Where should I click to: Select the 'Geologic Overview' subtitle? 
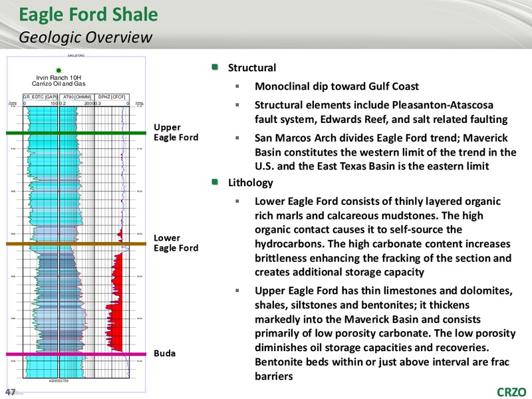pos(85,37)
